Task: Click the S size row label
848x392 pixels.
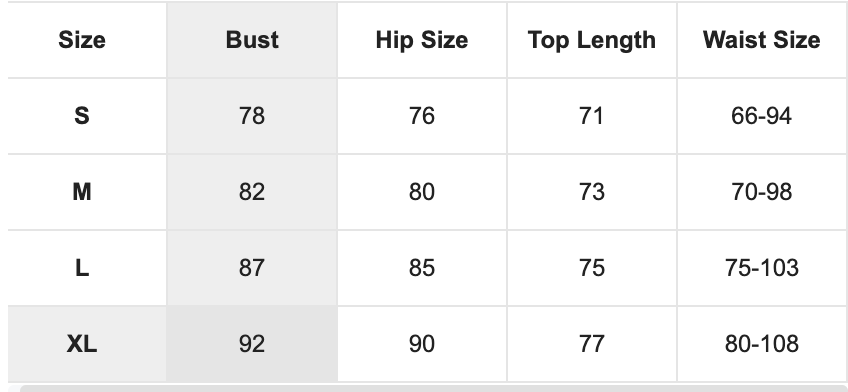Action: (82, 116)
